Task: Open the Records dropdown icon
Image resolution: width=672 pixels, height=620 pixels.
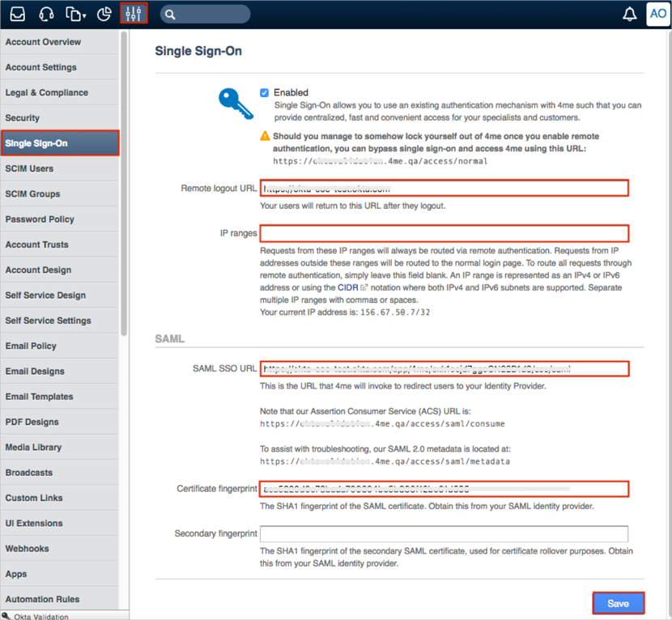Action: coord(76,14)
